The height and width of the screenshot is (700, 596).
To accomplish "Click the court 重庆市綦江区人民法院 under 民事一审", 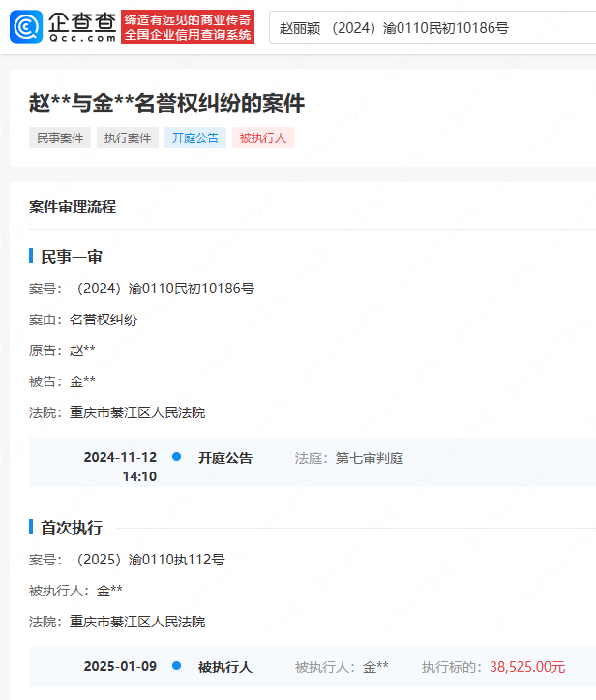I will point(137,412).
